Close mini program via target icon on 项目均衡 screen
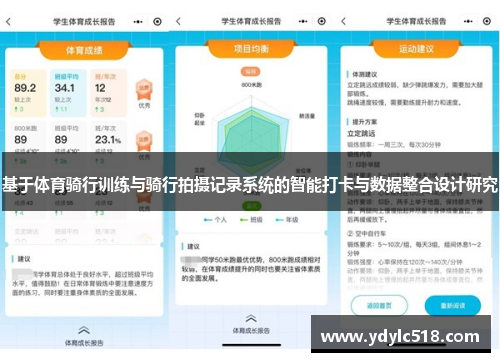This screenshot has width=500, height=362. [x=322, y=21]
